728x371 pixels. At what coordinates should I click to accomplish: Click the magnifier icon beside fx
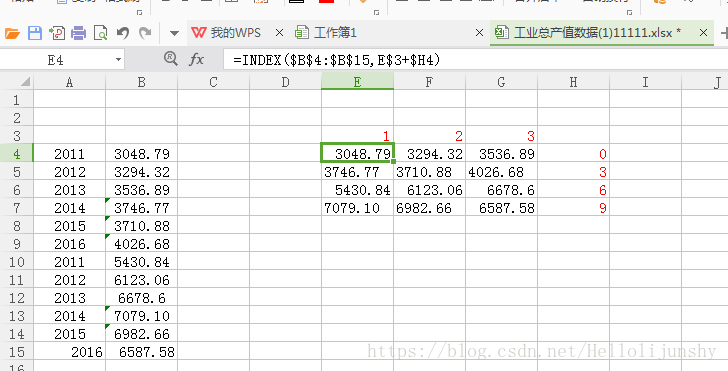(171, 59)
